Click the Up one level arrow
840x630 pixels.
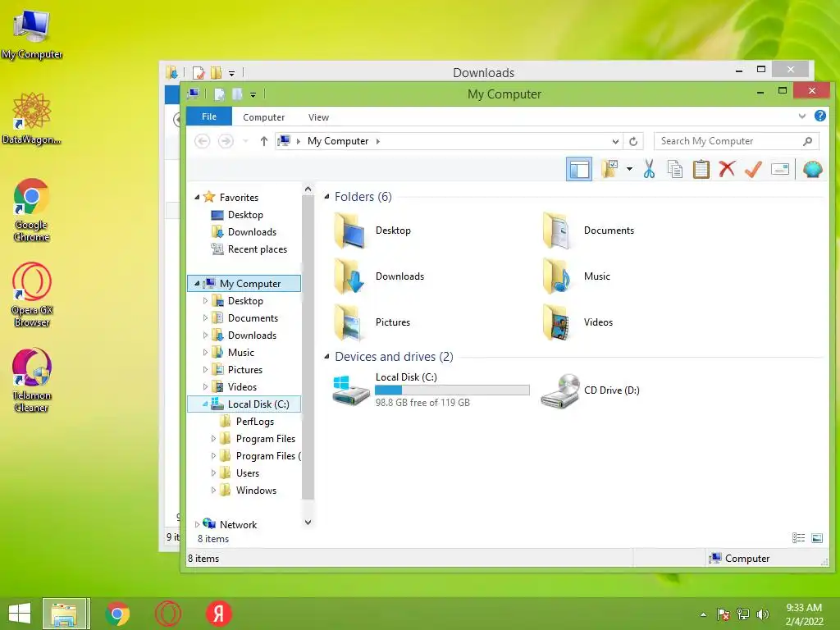click(263, 141)
